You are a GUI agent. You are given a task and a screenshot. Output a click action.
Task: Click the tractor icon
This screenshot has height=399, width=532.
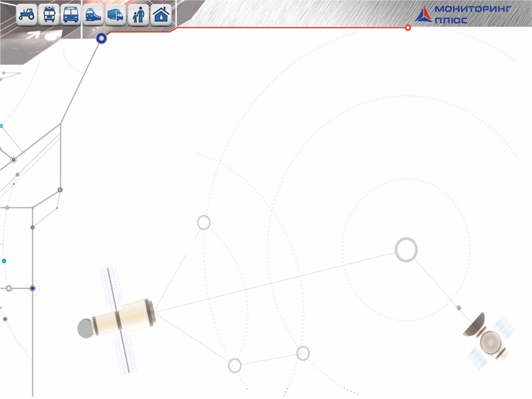tap(27, 14)
